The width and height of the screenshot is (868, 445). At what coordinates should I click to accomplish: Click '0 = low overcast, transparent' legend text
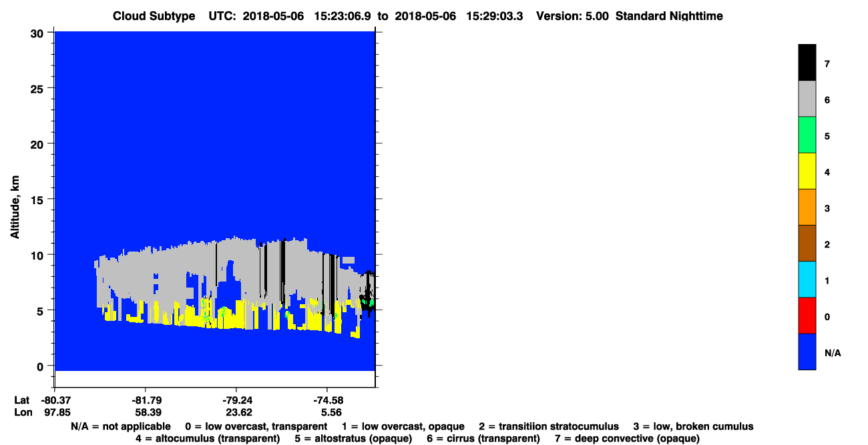click(256, 426)
